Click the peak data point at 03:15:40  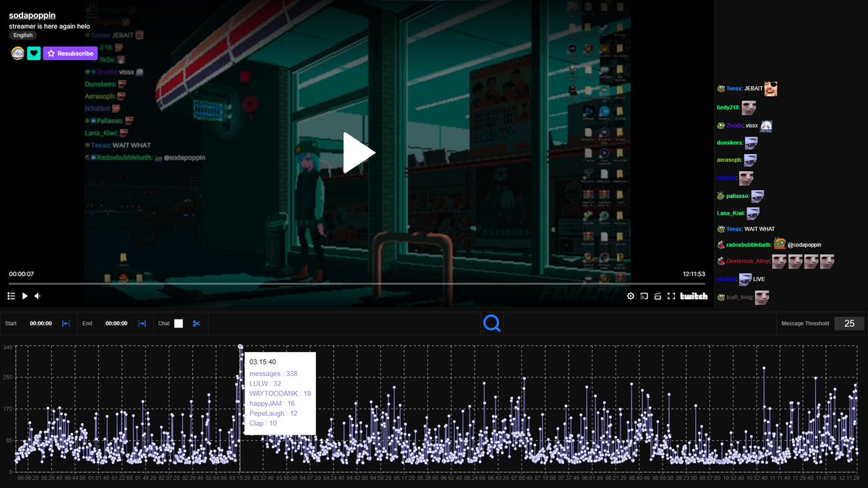[x=240, y=347]
